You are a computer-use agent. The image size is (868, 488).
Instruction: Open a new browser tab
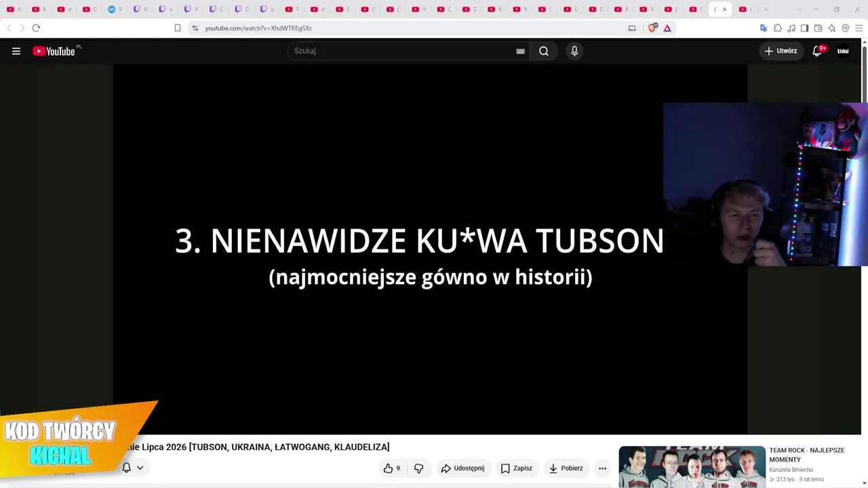766,9
